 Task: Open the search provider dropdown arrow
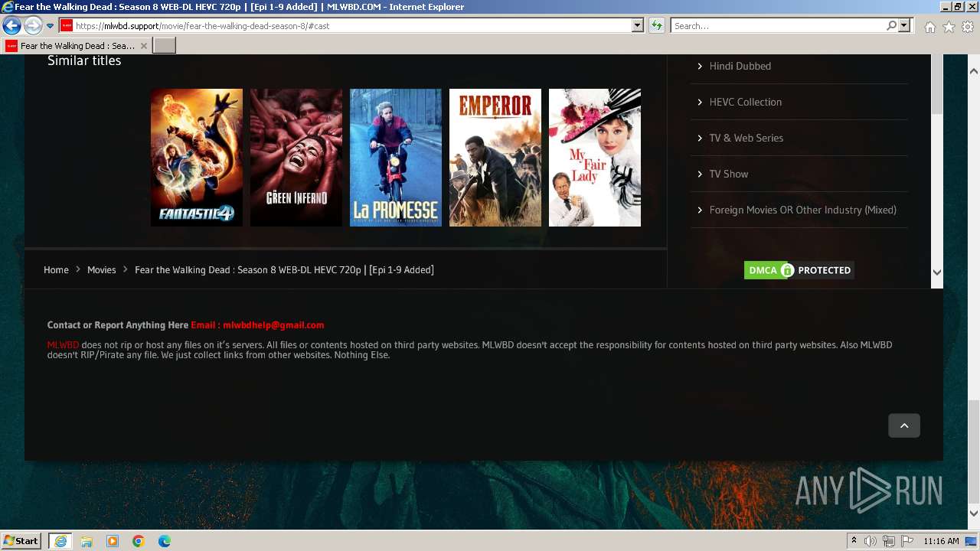pos(904,26)
